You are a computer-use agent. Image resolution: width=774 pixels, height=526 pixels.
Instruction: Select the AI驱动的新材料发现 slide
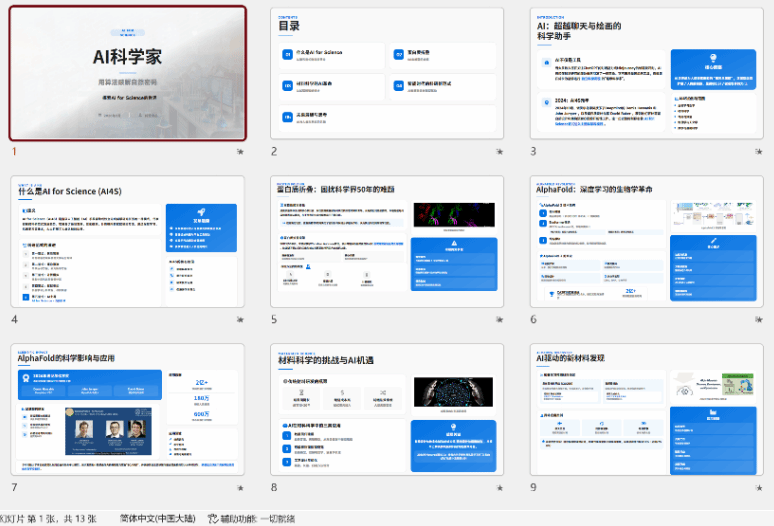(646, 409)
